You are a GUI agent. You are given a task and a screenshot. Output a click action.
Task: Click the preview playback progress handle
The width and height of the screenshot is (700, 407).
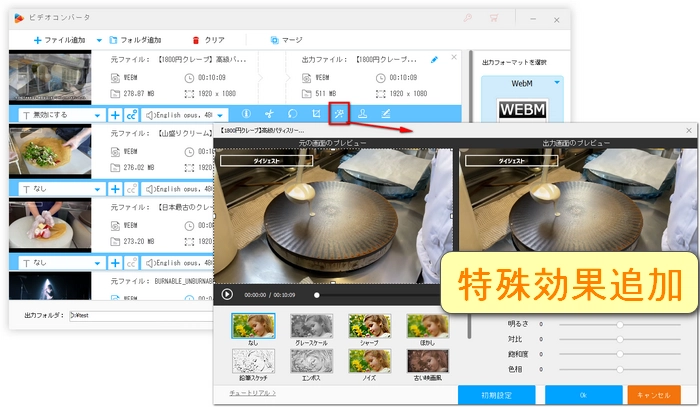point(317,295)
